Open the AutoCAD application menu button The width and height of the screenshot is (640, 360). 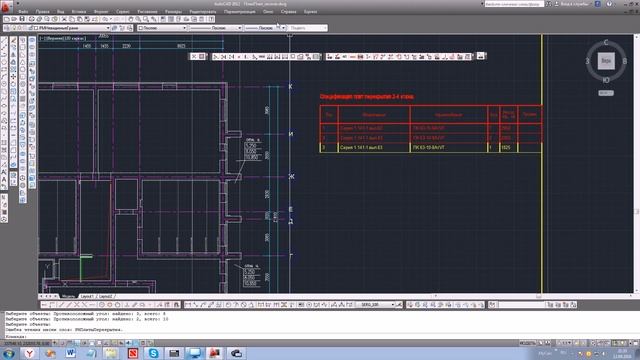click(6, 6)
